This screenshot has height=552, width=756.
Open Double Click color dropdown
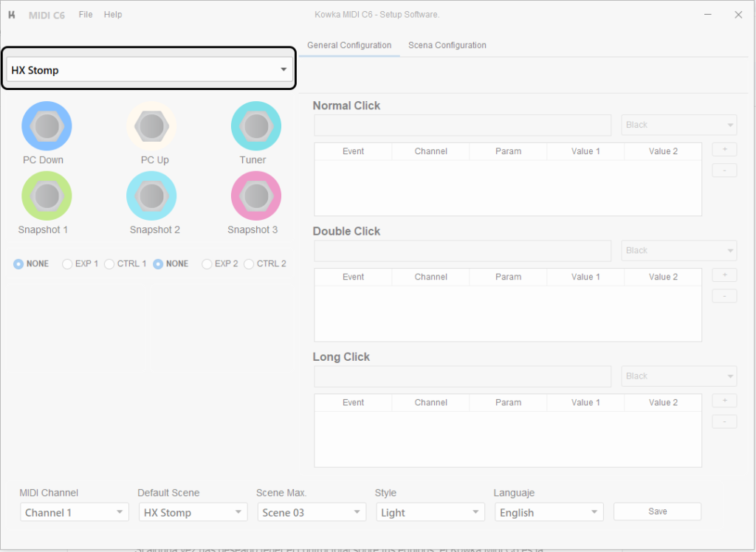point(679,251)
